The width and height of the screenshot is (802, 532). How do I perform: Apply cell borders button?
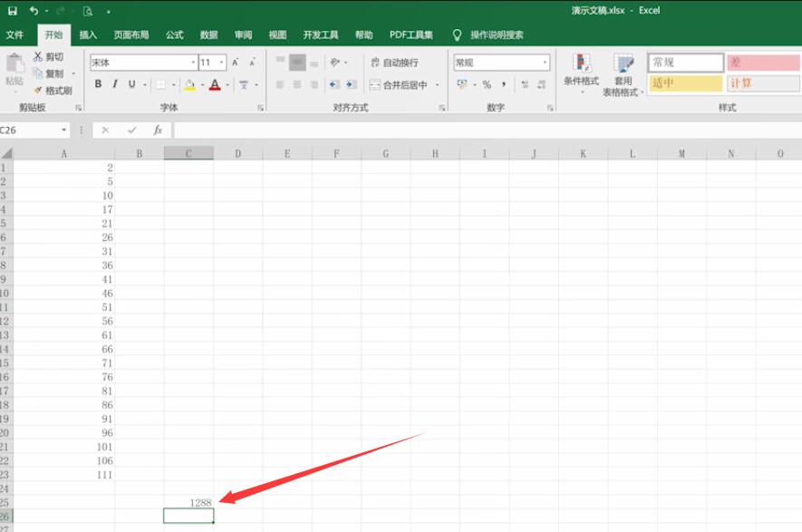pos(160,84)
